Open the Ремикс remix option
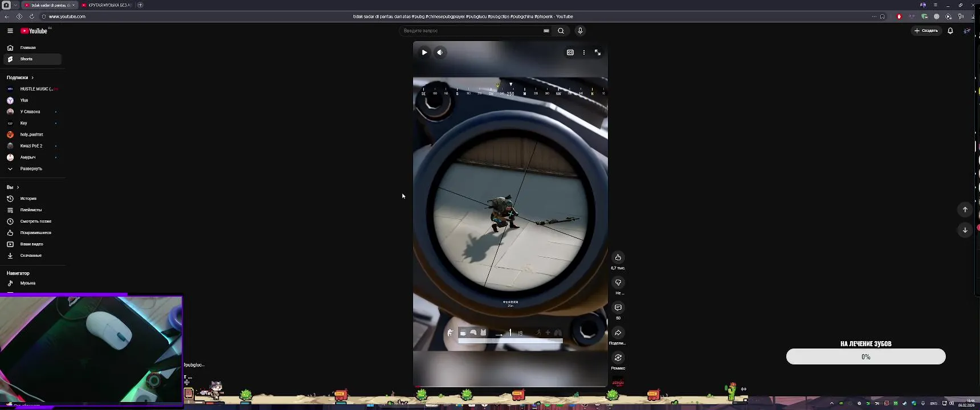Viewport: 980px width, 410px height. click(618, 358)
